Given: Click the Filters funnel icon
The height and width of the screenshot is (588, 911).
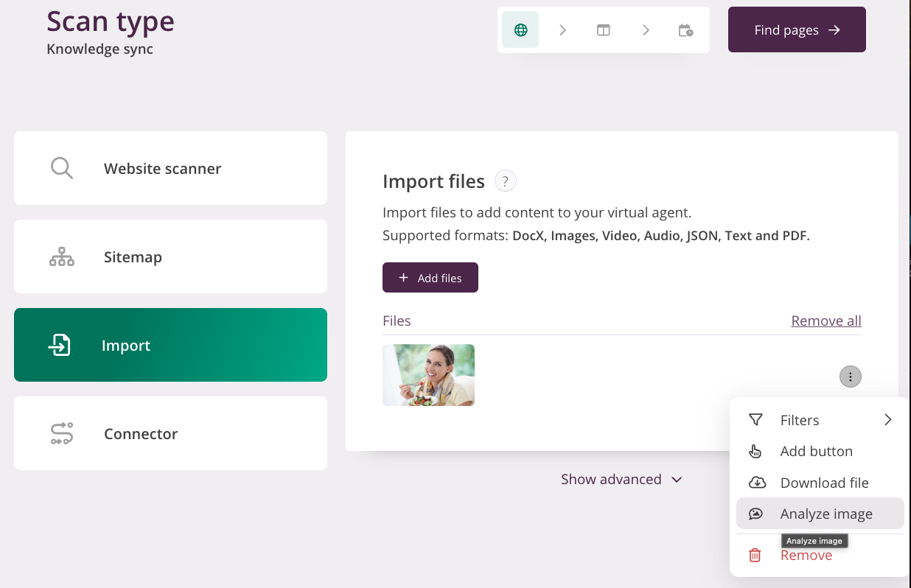Looking at the screenshot, I should 755,420.
